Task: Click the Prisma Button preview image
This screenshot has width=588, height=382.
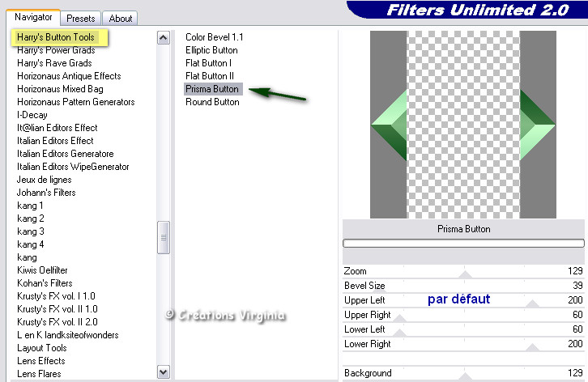Action: [x=463, y=125]
